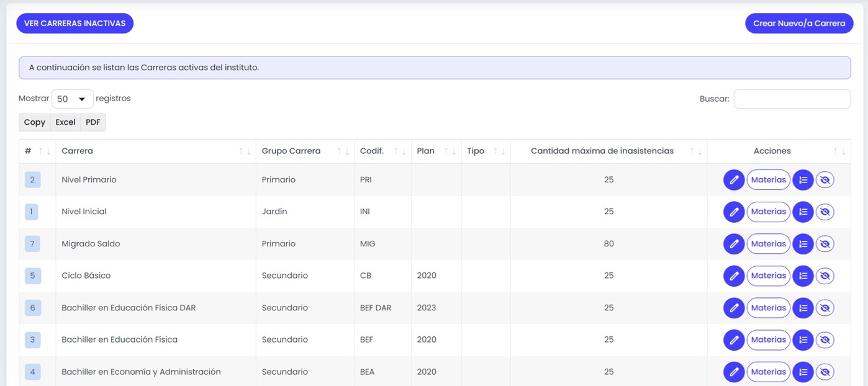868x386 pixels.
Task: Open list icon for Educación Física DAR
Action: point(803,308)
